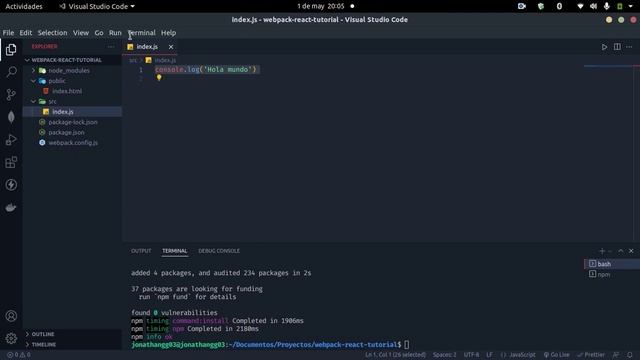Open the system menu arrow in top bar
Screen dimensions: 640x360
(632, 7)
